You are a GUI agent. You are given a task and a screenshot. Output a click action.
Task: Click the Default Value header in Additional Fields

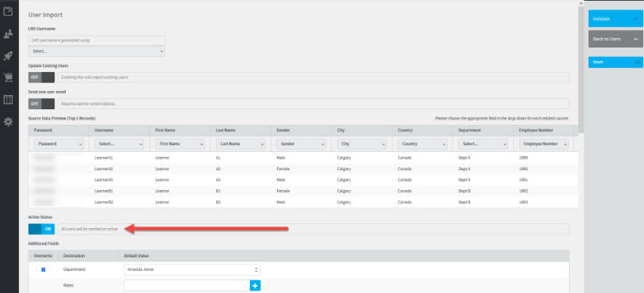(136, 256)
